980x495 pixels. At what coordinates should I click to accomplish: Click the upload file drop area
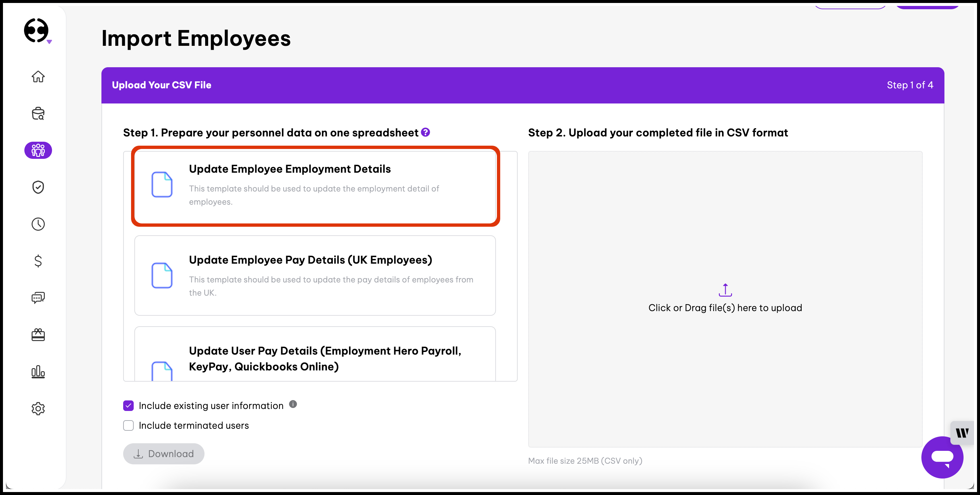(725, 299)
